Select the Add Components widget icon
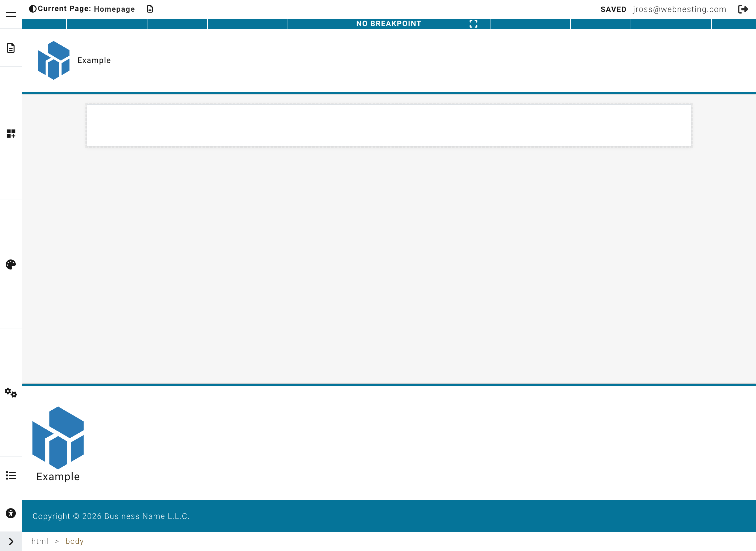Screen dimensions: 756x551 point(11,133)
